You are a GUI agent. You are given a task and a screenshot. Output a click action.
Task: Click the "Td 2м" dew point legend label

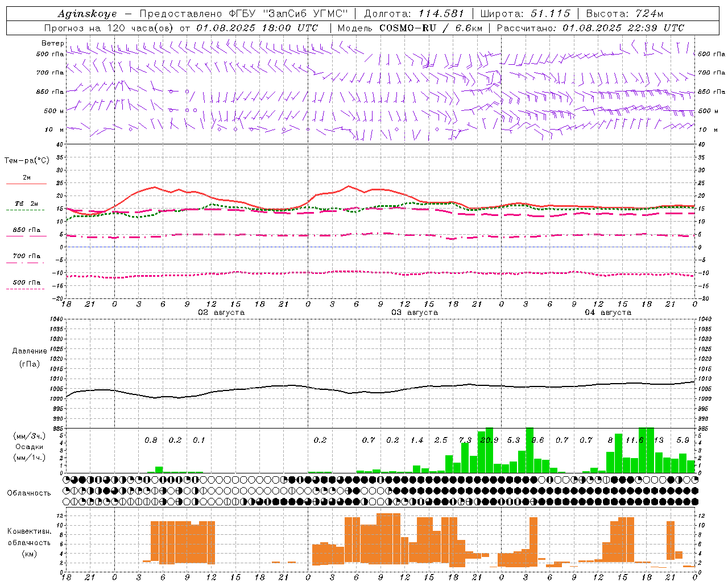(x=27, y=203)
